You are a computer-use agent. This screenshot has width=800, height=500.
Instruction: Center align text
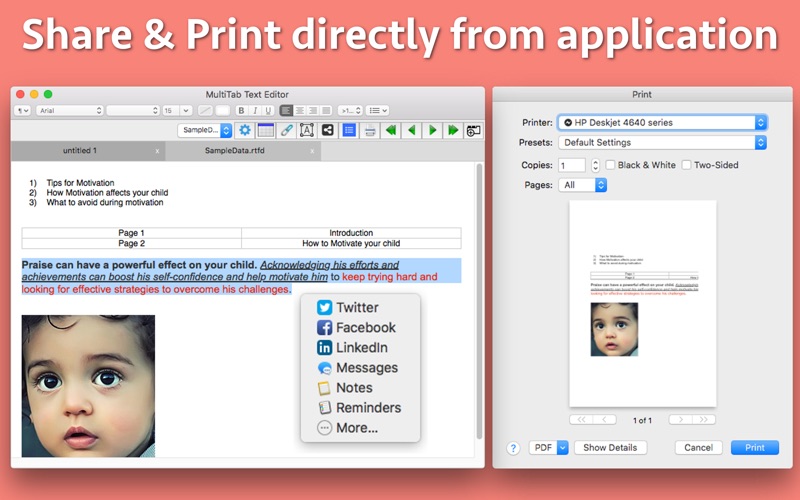tap(299, 110)
